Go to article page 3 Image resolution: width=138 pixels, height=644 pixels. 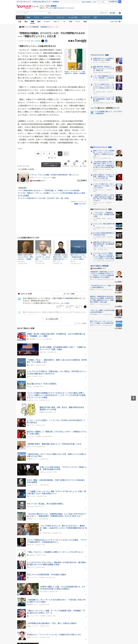(x=55, y=153)
